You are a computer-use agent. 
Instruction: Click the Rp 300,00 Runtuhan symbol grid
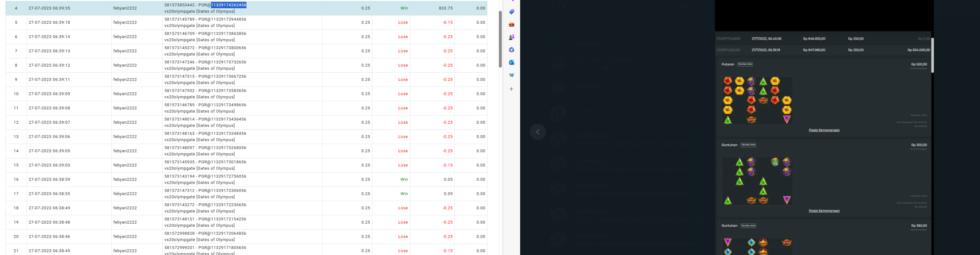click(757, 181)
